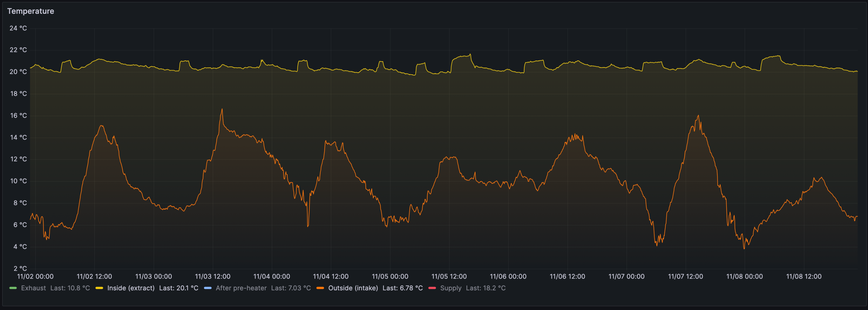
Task: Click the blue After pre-heater color swatch
Action: click(x=208, y=288)
